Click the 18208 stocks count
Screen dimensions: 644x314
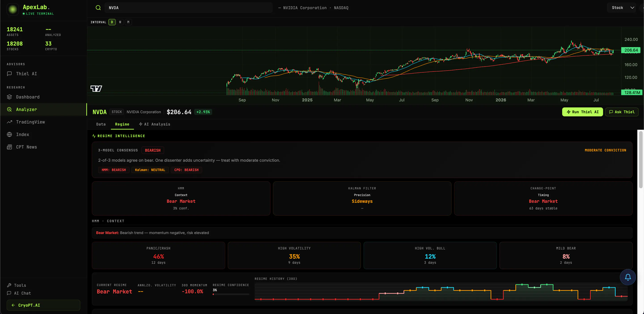coord(15,43)
